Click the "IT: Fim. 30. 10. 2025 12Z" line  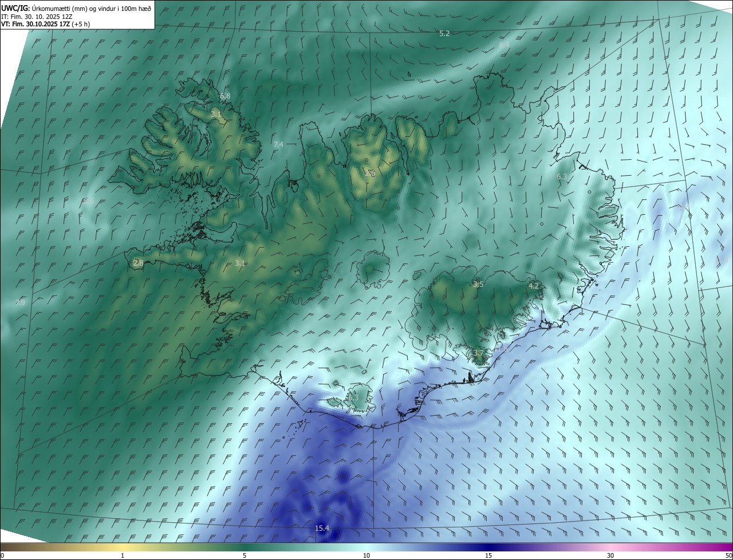pos(37,17)
